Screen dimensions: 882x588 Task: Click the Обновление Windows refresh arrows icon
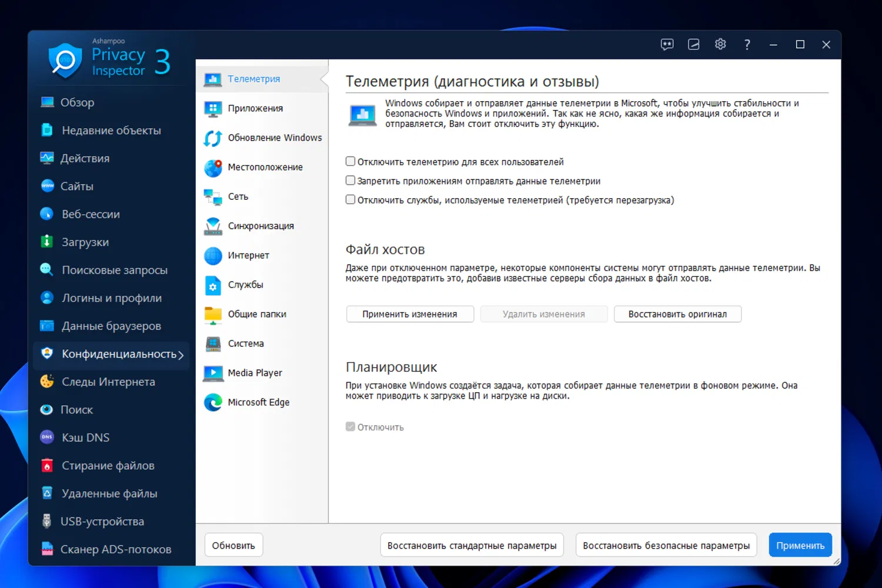(213, 138)
